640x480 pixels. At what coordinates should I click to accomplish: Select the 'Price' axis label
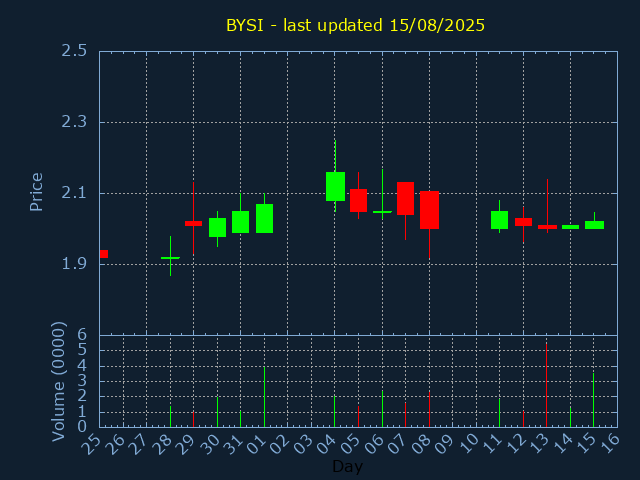click(x=36, y=192)
